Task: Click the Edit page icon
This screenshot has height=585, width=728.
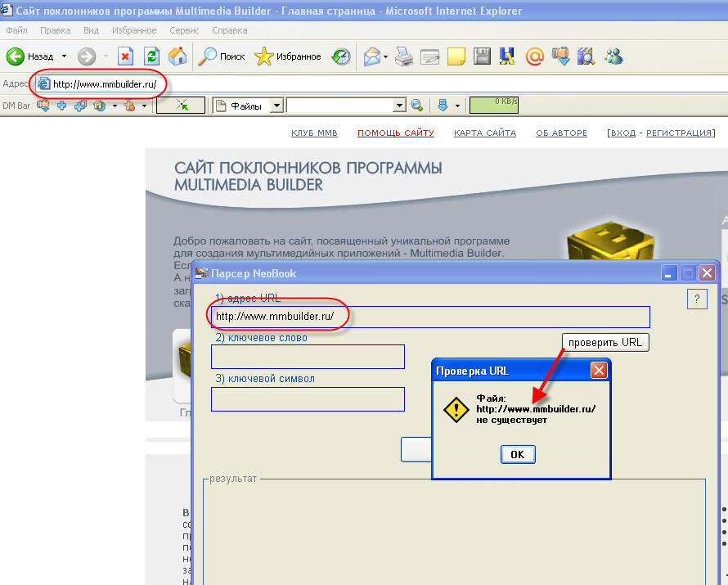Action: pyautogui.click(x=430, y=56)
